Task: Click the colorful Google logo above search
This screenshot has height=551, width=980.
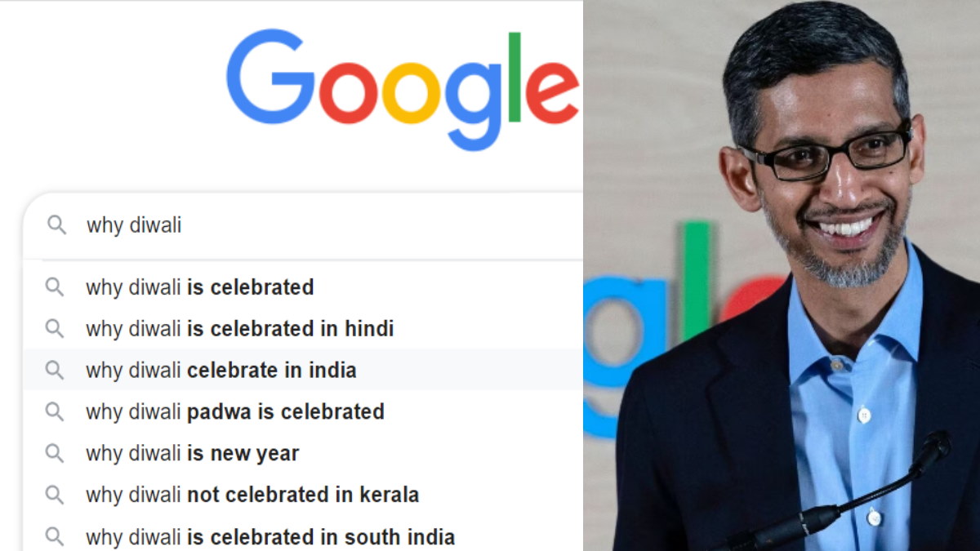Action: tap(403, 91)
